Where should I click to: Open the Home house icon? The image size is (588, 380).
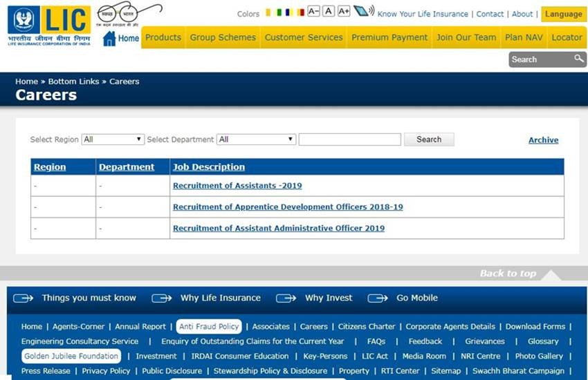pyautogui.click(x=109, y=38)
